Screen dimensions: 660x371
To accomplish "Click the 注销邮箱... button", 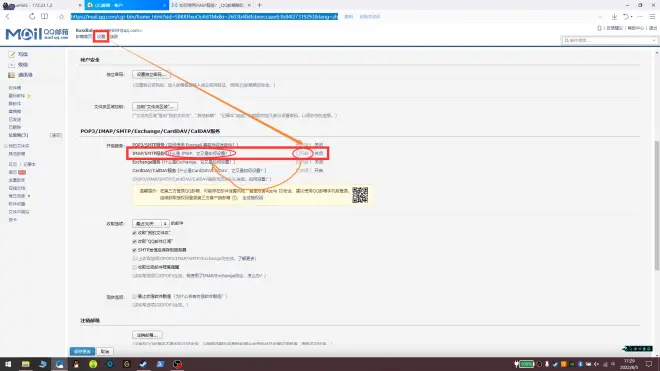I will click(x=147, y=335).
